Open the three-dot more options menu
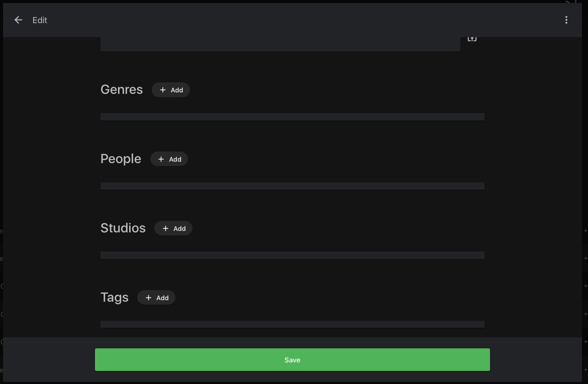This screenshot has width=588, height=384. [566, 20]
